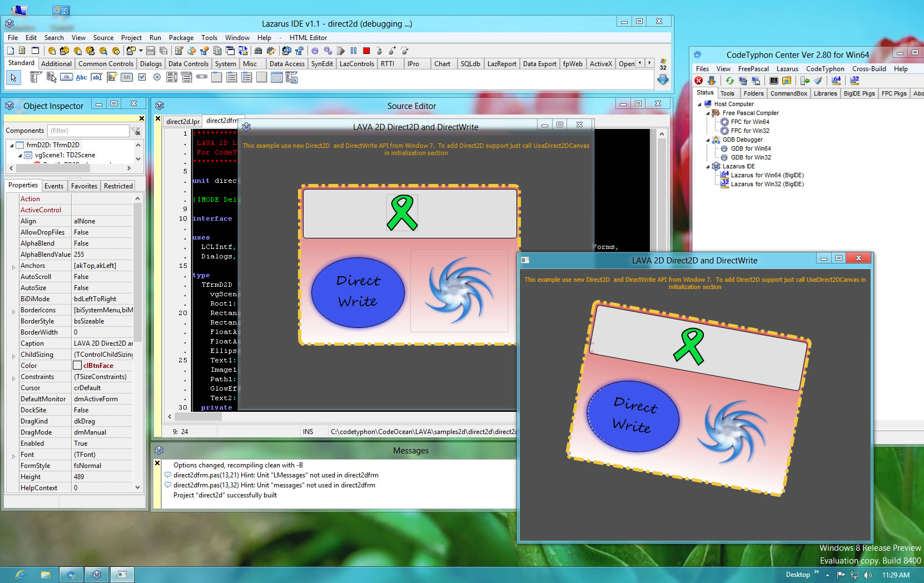Open the Project menu in Lazarus IDE

[131, 38]
